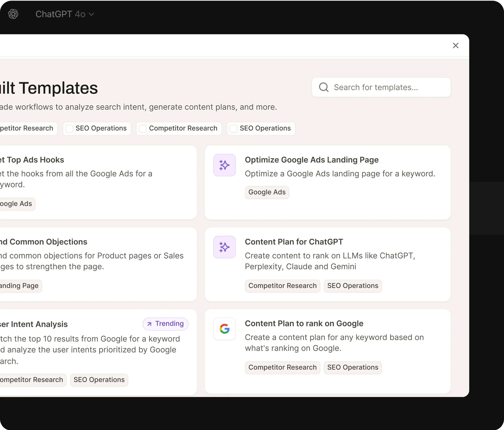This screenshot has height=430, width=504.
Task: Click the Trending badge on User Intent Analysis
Action: coord(165,324)
